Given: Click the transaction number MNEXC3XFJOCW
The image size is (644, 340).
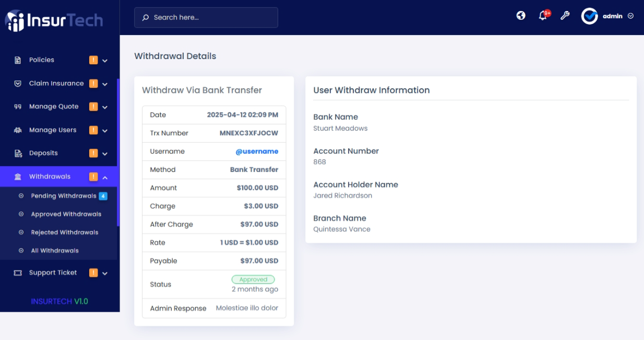Looking at the screenshot, I should 249,133.
